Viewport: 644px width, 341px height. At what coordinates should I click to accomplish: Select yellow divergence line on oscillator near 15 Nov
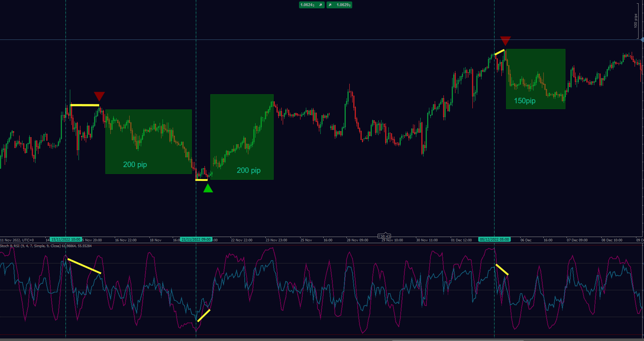click(x=84, y=266)
